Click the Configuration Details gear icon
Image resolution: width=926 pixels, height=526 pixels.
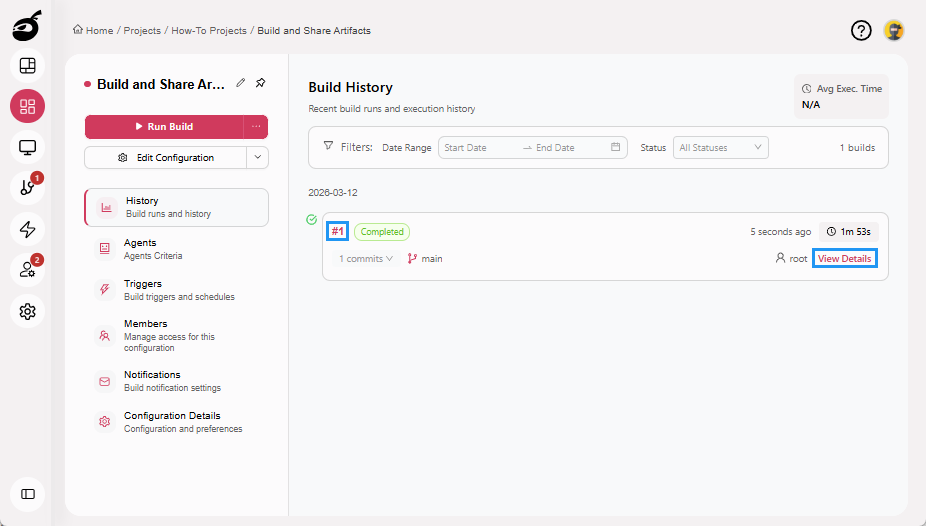[105, 422]
